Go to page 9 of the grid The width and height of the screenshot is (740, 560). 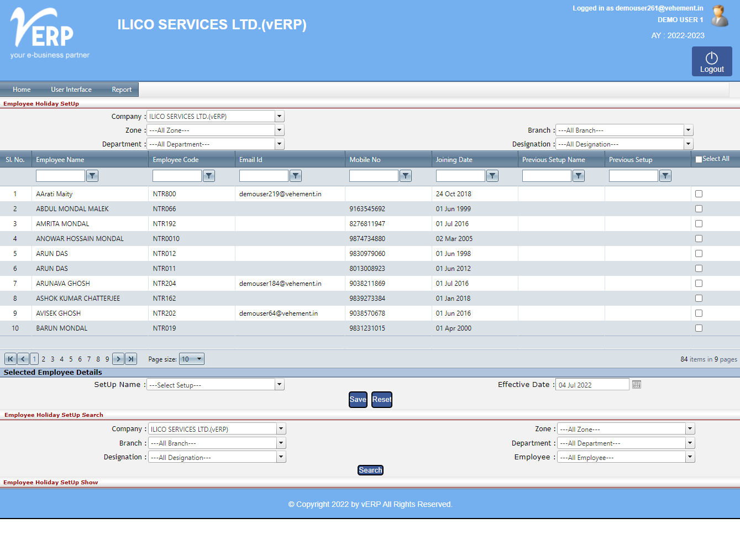tap(107, 359)
